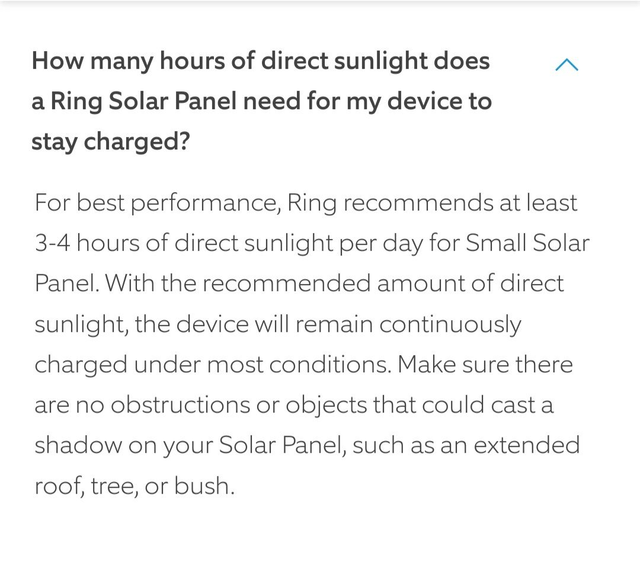This screenshot has width=640, height=562.
Task: Click the "roof, tree, or bush." line
Action: pos(134,486)
